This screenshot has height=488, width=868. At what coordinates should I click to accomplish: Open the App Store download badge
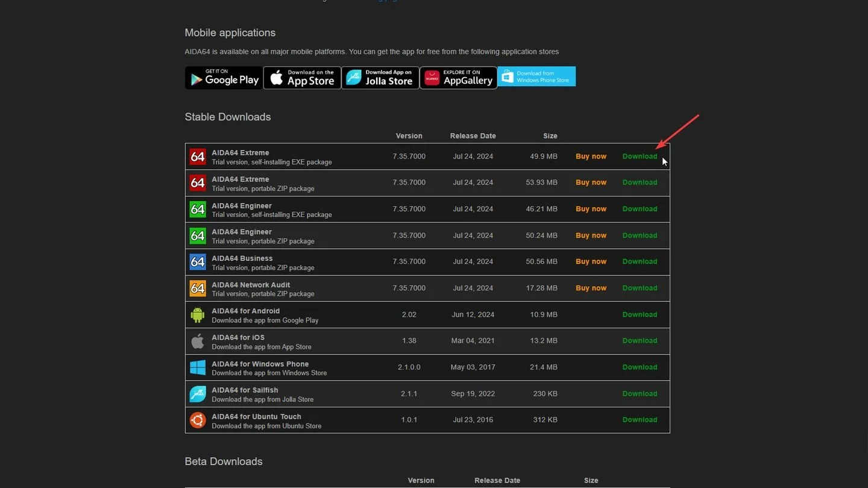[302, 78]
